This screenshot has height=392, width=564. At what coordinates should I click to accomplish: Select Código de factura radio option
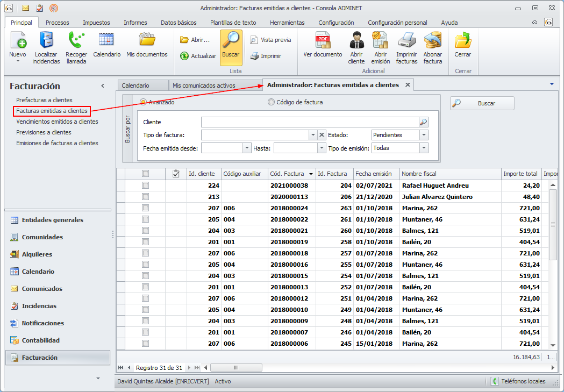[x=271, y=102]
